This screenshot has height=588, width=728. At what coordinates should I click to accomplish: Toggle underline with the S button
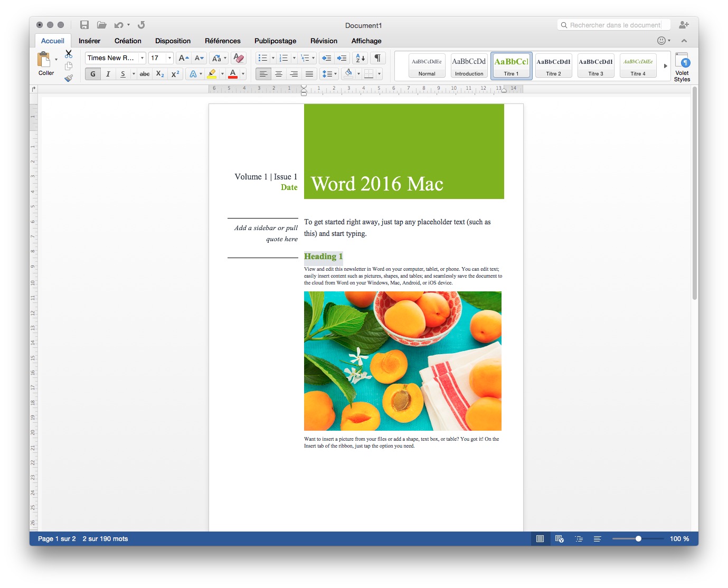coord(122,74)
